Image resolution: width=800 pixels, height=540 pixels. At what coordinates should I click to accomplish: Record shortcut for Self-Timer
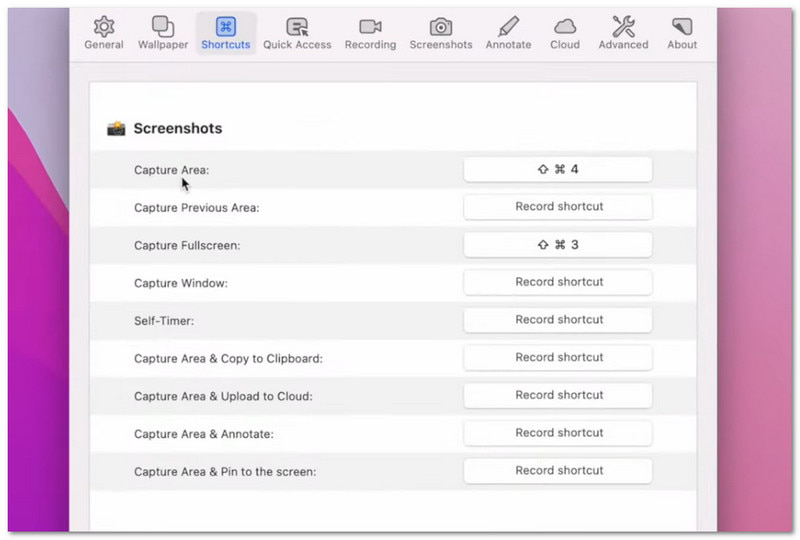[558, 320]
